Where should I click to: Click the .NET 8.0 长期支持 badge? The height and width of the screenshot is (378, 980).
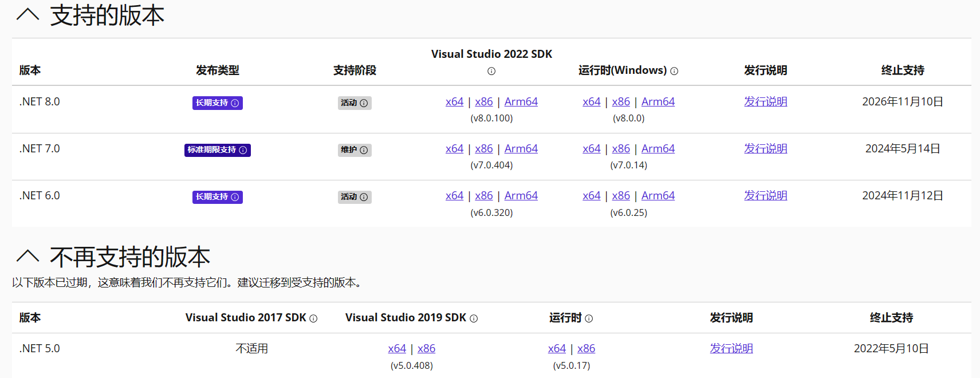pyautogui.click(x=218, y=103)
